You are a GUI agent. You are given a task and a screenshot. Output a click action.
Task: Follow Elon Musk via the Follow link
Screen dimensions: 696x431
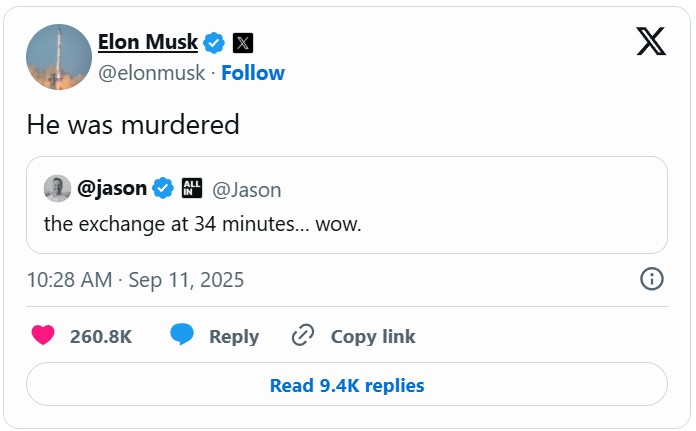point(253,73)
